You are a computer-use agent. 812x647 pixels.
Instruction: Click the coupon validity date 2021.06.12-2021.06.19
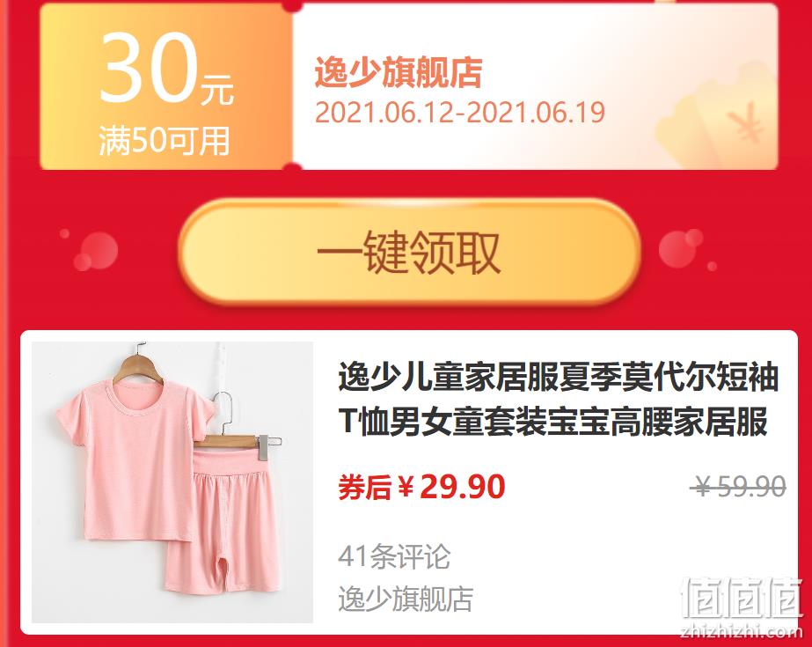pyautogui.click(x=460, y=113)
